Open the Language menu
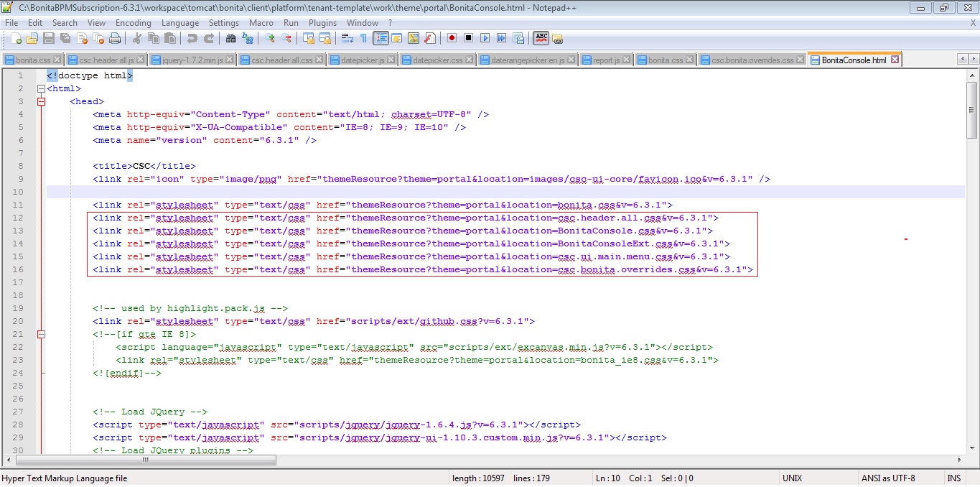Viewport: 980px width, 487px height. tap(180, 23)
